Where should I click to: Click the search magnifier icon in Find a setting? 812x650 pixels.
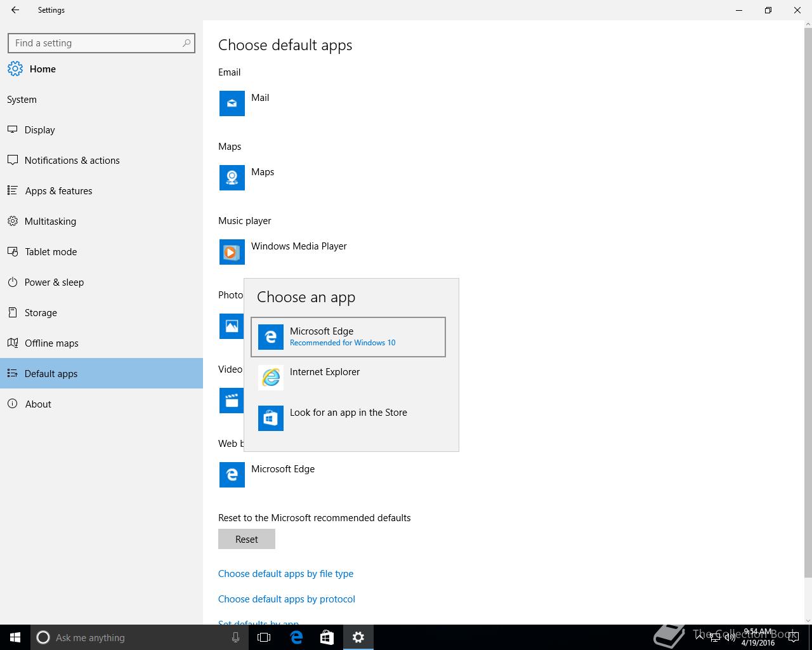186,43
